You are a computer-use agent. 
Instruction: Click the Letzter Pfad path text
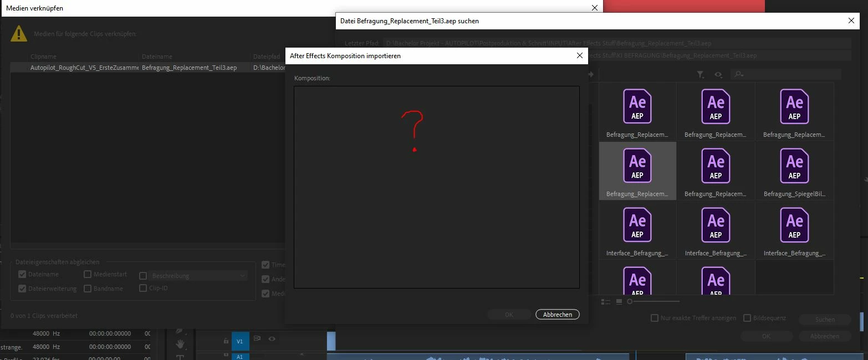[549, 44]
